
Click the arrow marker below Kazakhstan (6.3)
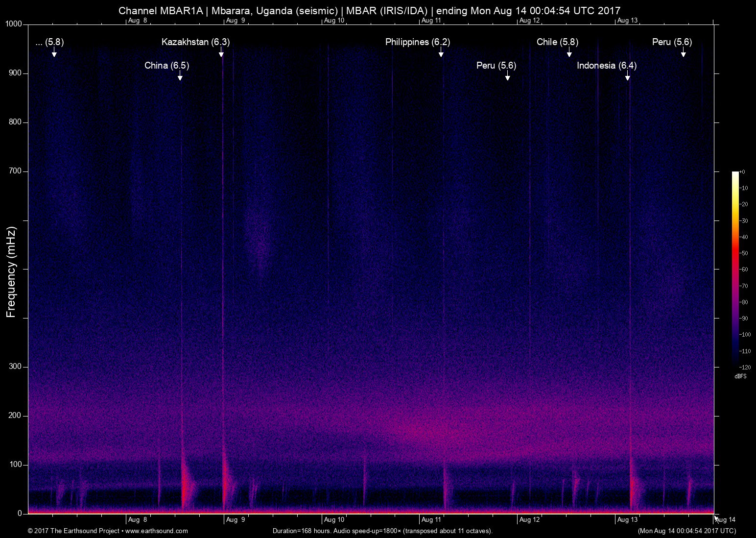click(x=221, y=54)
